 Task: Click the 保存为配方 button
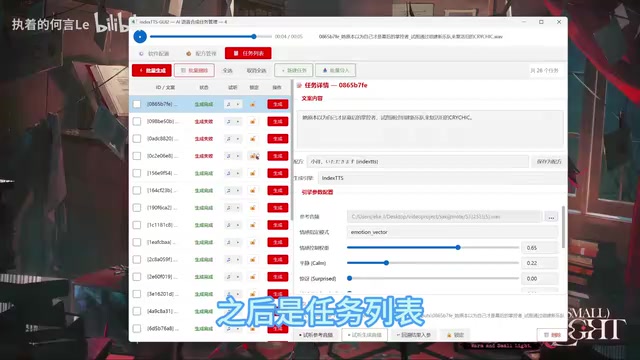tap(549, 162)
